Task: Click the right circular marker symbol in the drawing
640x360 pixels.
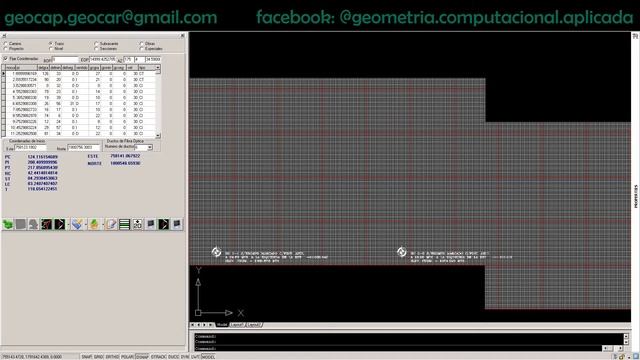Action: click(402, 252)
